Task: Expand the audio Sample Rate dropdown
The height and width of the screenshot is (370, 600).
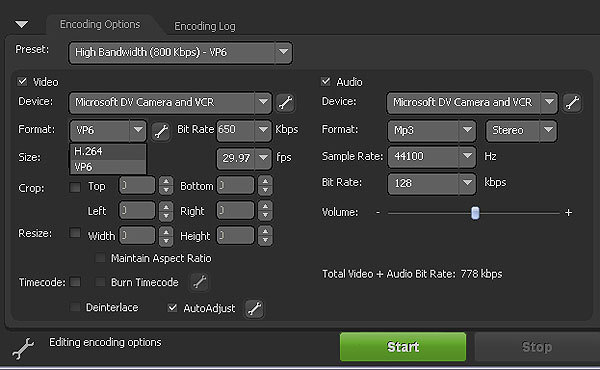Action: click(432, 156)
